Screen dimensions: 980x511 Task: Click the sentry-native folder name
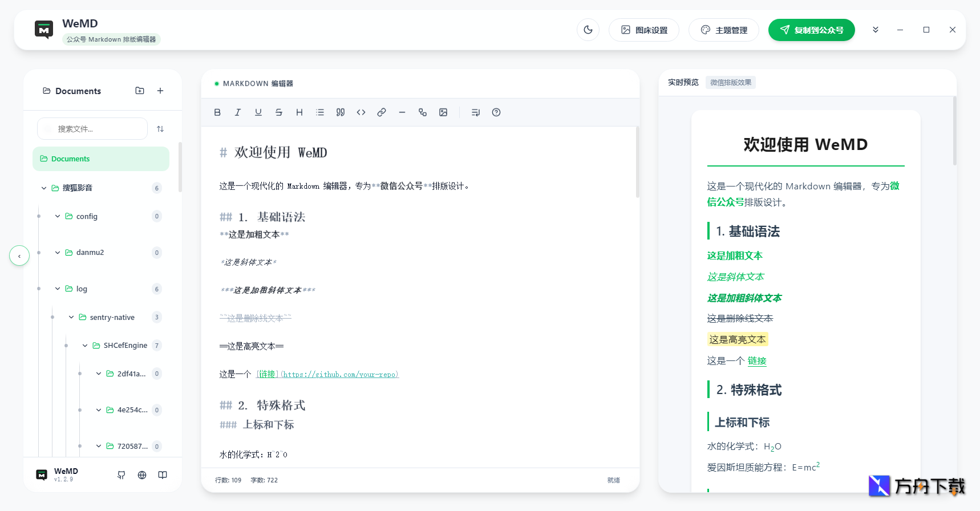tap(112, 317)
